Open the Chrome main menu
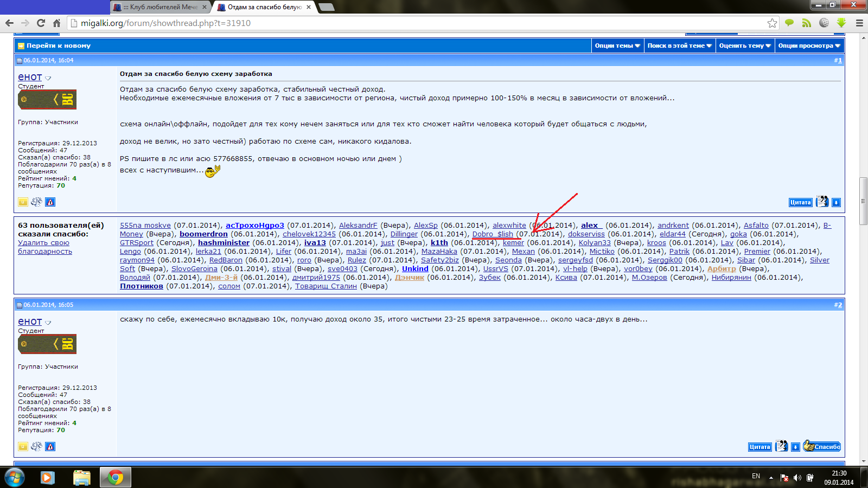The height and width of the screenshot is (488, 868). pos(859,23)
